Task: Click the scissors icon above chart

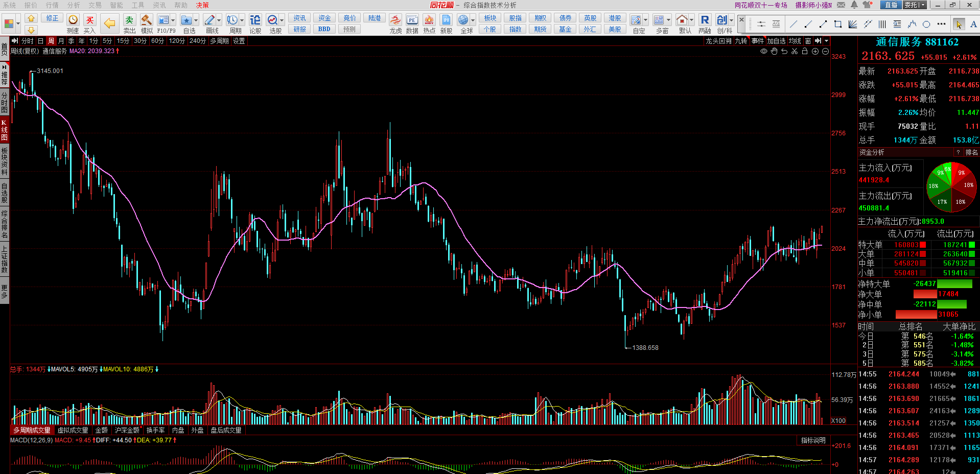Action: click(x=795, y=51)
